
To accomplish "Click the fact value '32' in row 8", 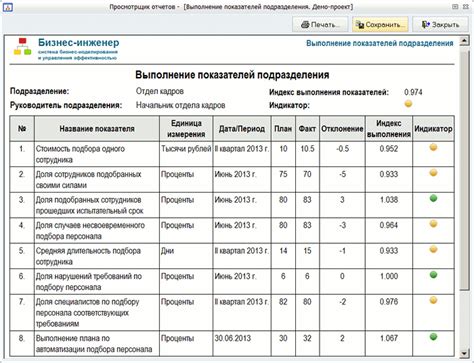I will click(307, 338).
